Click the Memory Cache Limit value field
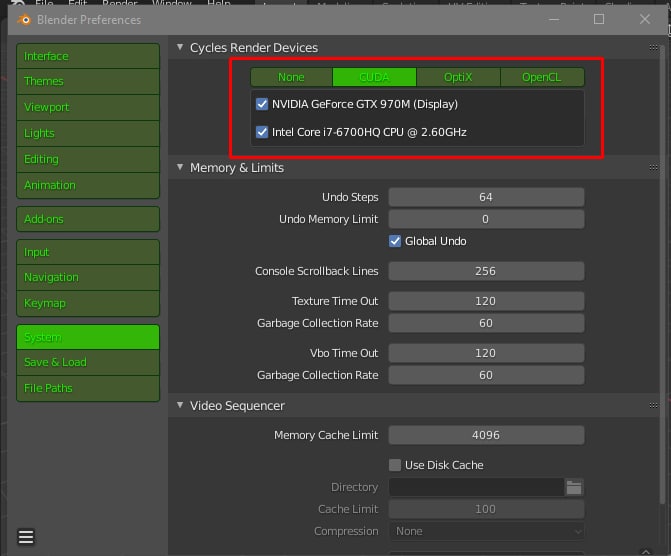This screenshot has width=671, height=556. [486, 435]
